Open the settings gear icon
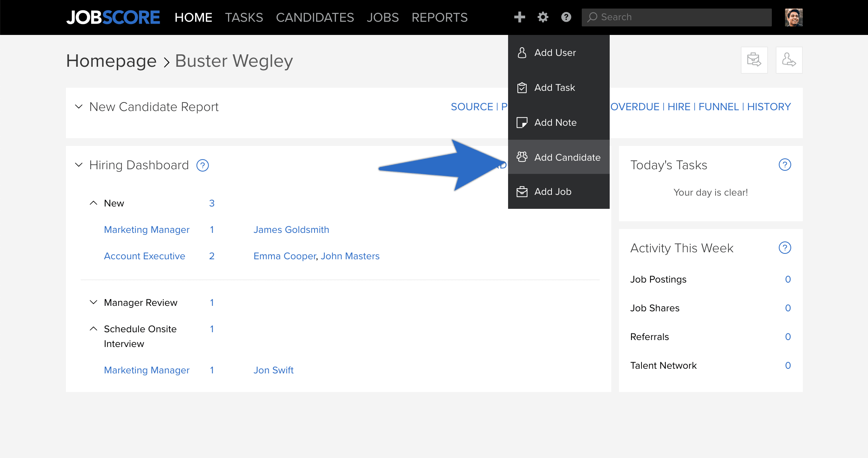 click(x=543, y=17)
